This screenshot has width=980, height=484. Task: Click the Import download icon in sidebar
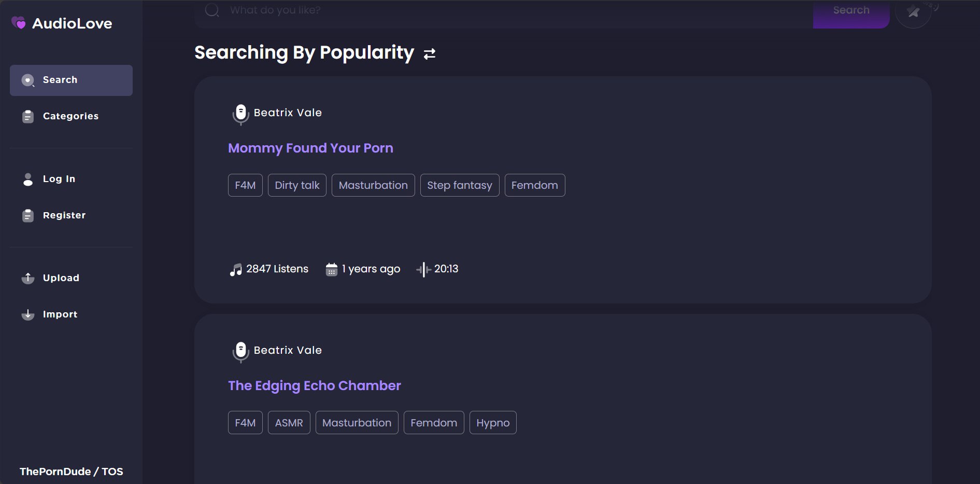coord(28,314)
